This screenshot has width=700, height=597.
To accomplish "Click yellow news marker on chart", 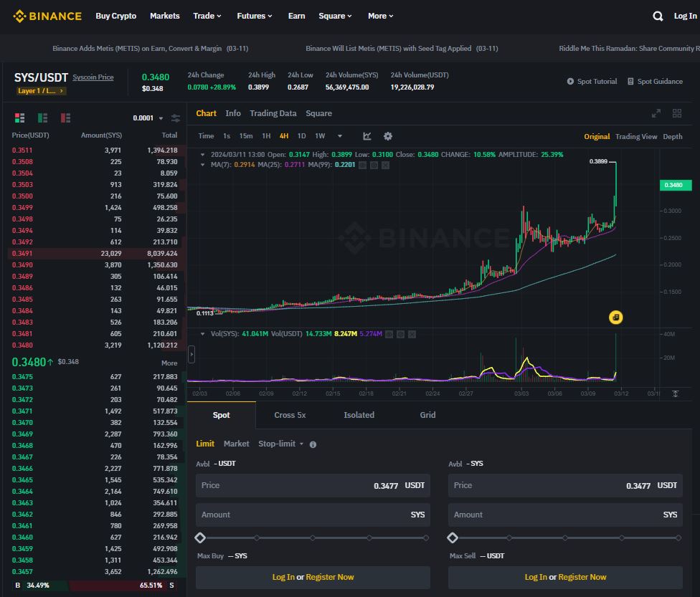I will [615, 317].
